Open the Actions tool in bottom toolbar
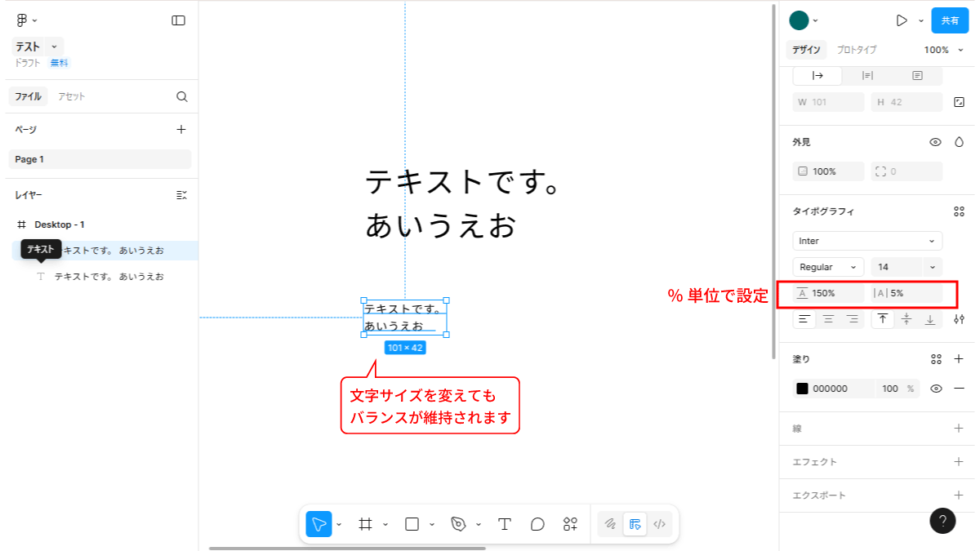 pyautogui.click(x=570, y=524)
